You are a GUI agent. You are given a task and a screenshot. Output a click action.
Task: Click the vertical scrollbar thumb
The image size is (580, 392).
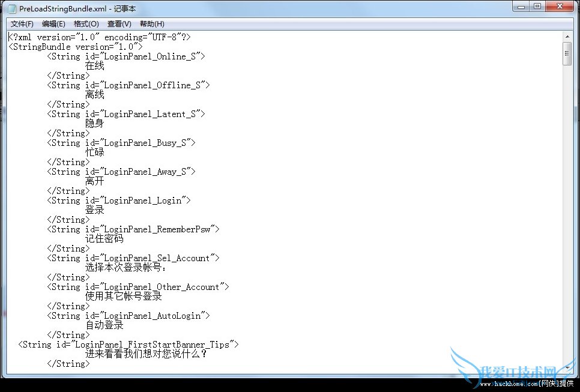567,53
